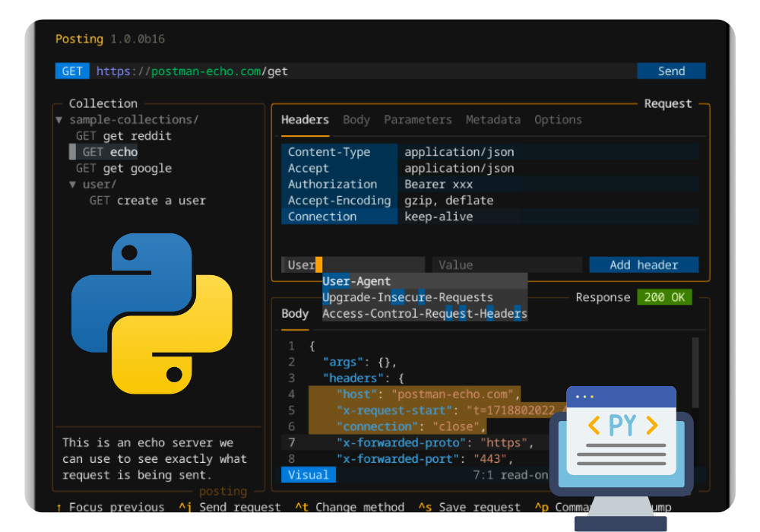
Task: Select the Metadata tab
Action: 492,120
